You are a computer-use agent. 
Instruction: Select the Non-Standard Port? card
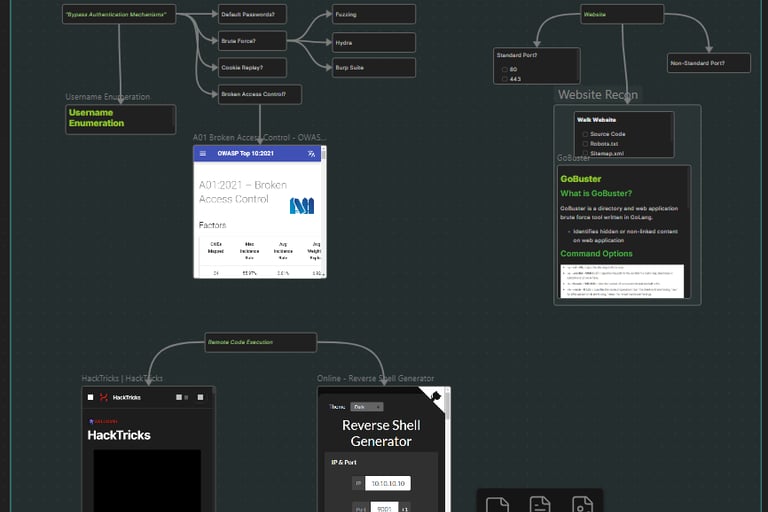(709, 63)
